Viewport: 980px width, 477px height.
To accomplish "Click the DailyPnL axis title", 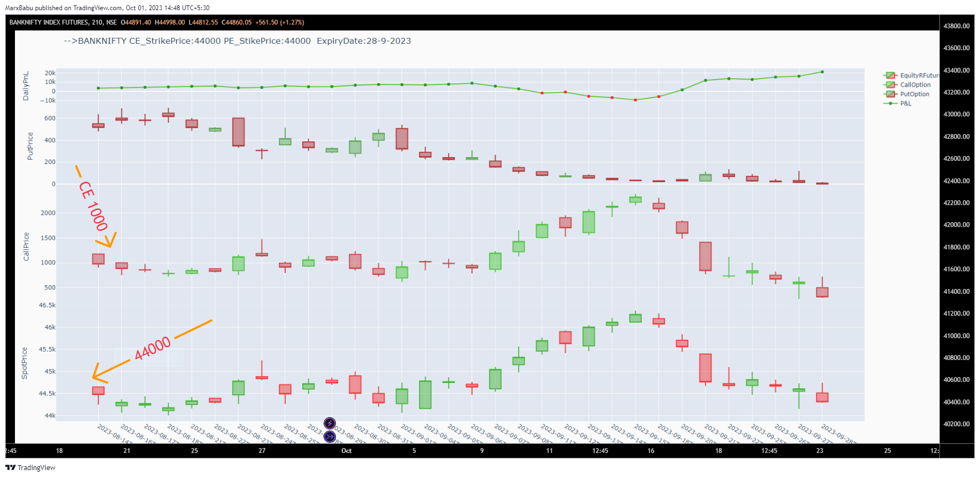I will point(26,86).
